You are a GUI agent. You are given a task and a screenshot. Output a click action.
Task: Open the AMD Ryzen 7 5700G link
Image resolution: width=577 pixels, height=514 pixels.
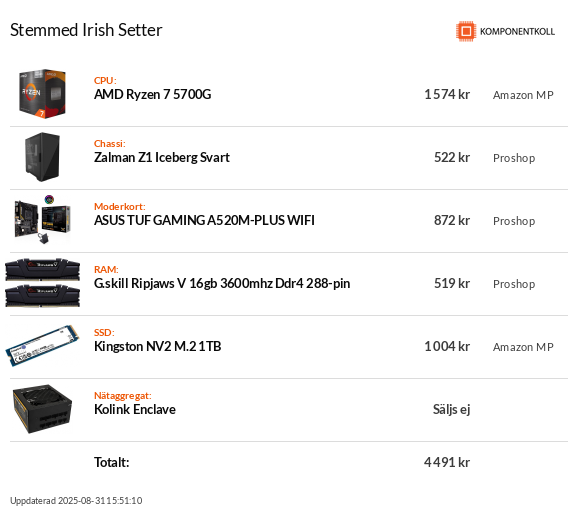coord(153,95)
